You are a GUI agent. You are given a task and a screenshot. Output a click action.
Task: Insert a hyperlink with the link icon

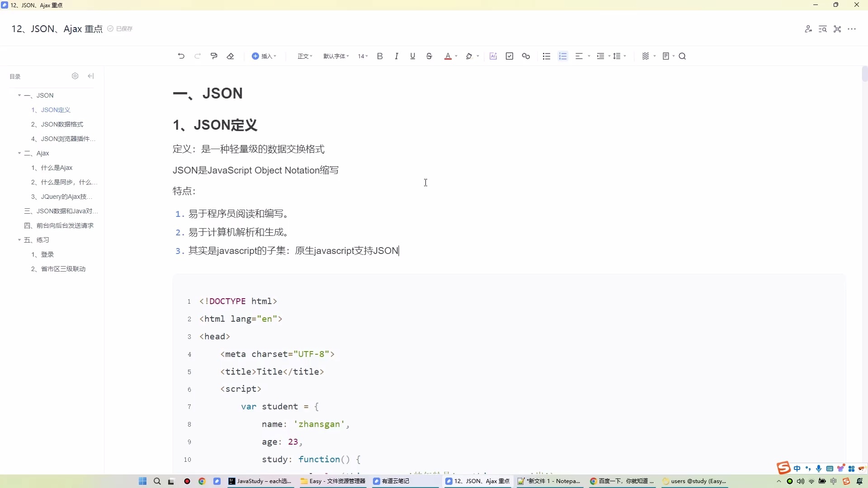coord(526,56)
